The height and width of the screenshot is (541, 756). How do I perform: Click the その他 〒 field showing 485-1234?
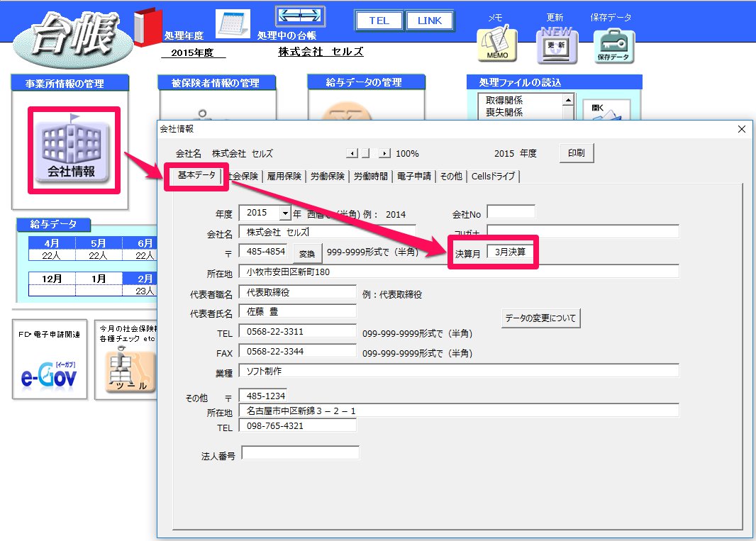(x=263, y=396)
